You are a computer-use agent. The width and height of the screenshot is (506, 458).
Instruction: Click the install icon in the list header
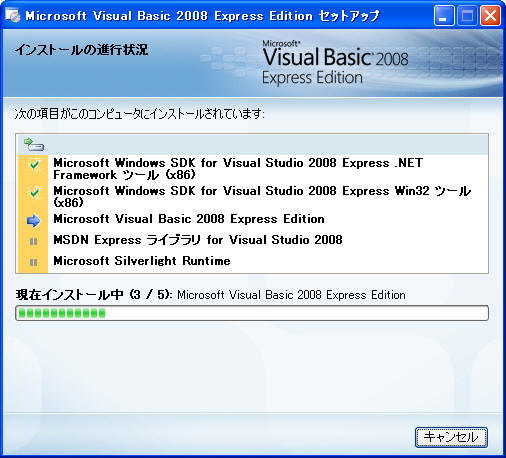(34, 145)
